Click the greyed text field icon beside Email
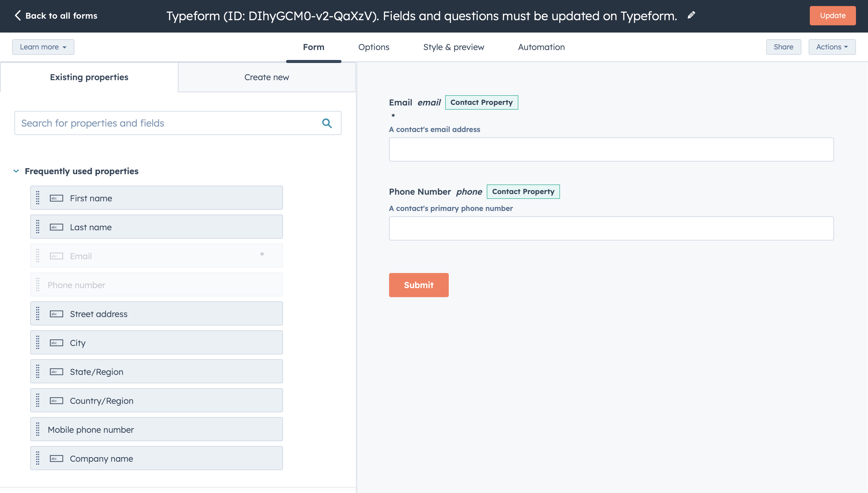 point(57,256)
